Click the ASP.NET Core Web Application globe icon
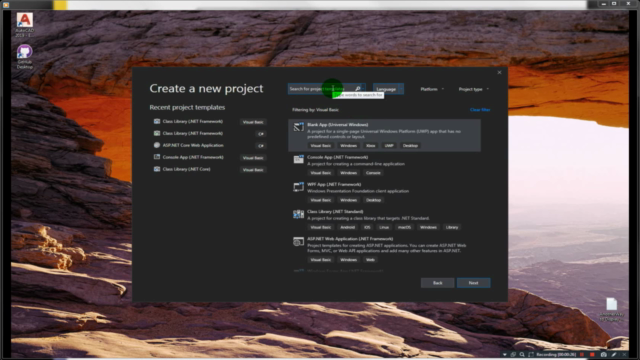This screenshot has height=360, width=640. click(157, 145)
